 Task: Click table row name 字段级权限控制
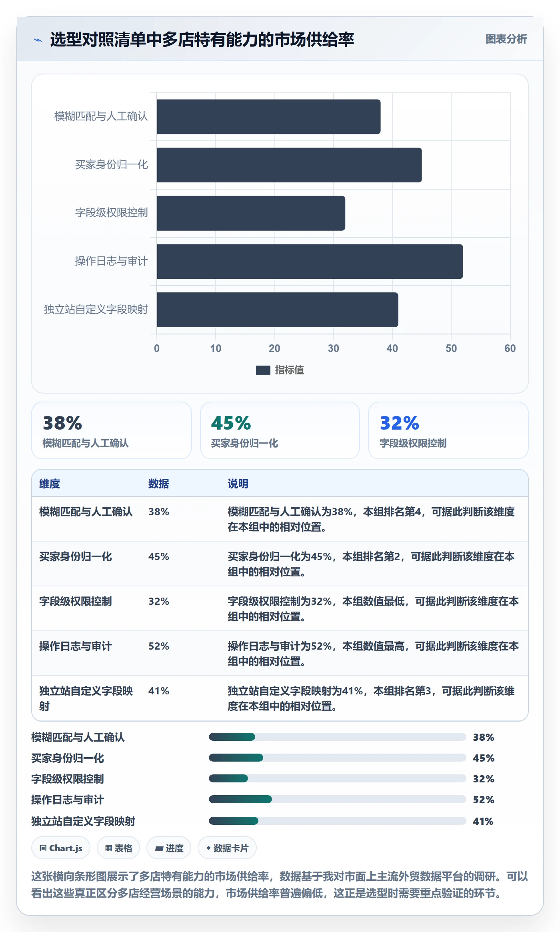point(76,601)
